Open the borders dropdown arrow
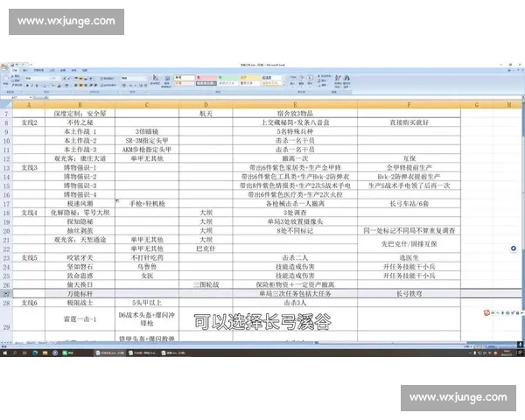This screenshot has height=420, width=525. tap(47, 86)
